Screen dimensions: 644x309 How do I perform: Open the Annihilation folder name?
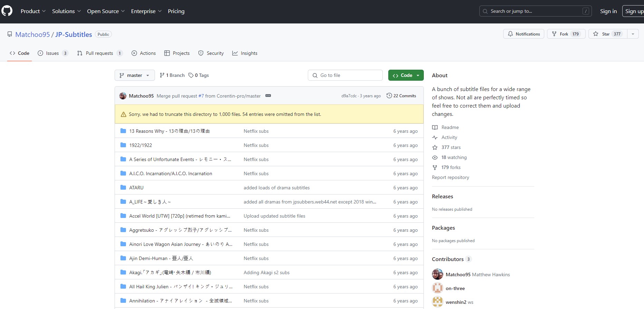180,301
